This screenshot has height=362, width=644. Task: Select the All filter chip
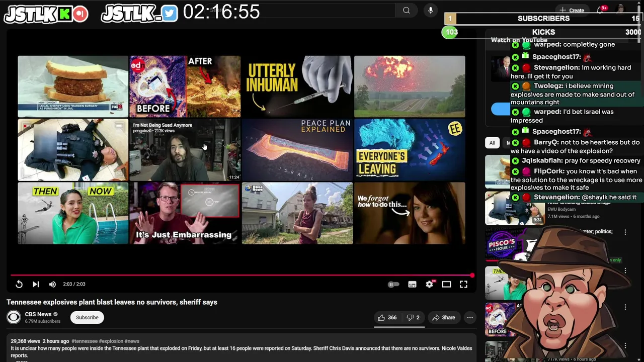492,143
